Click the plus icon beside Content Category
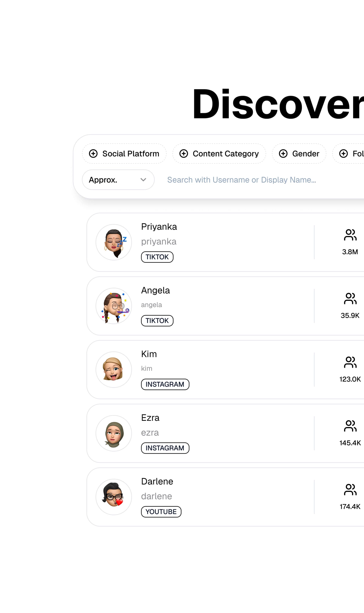This screenshot has height=613, width=364. pyautogui.click(x=184, y=154)
